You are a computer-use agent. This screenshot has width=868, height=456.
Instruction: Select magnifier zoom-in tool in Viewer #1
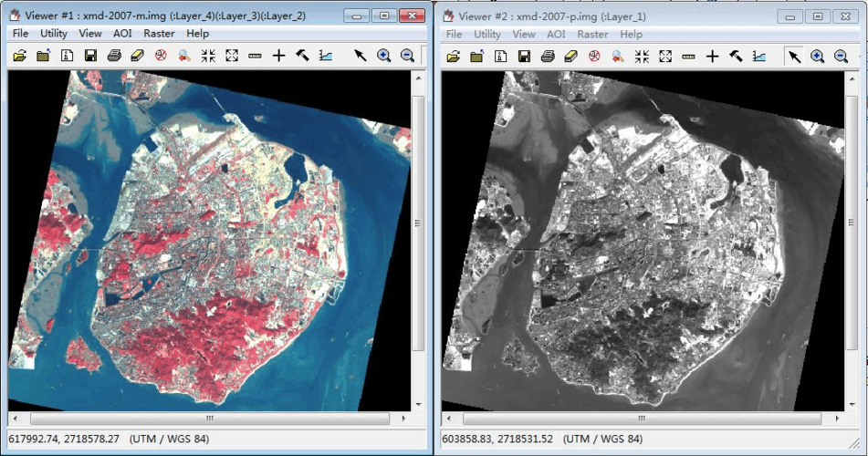[x=384, y=56]
